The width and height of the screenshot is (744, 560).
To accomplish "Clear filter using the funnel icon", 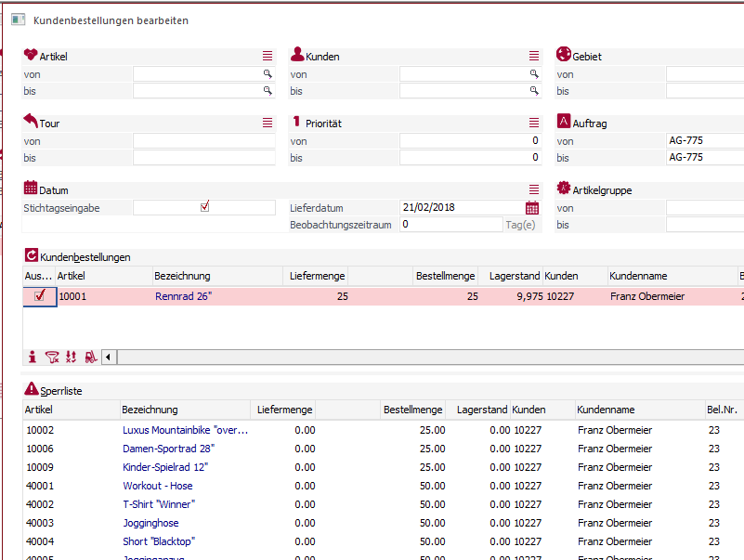I will pos(52,357).
